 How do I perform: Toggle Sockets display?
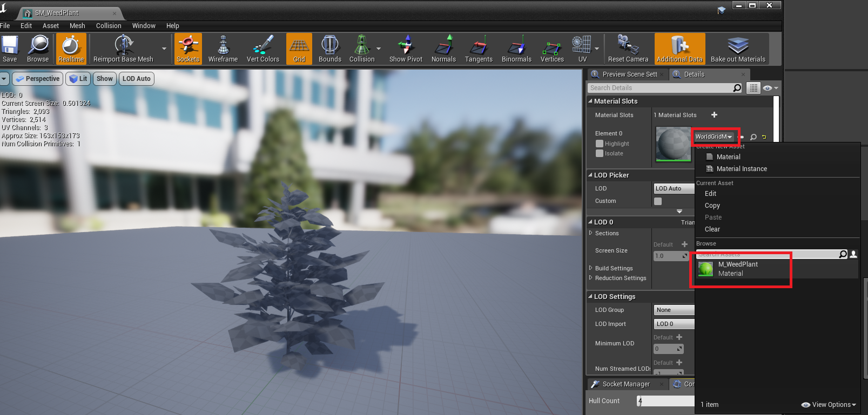(188, 49)
